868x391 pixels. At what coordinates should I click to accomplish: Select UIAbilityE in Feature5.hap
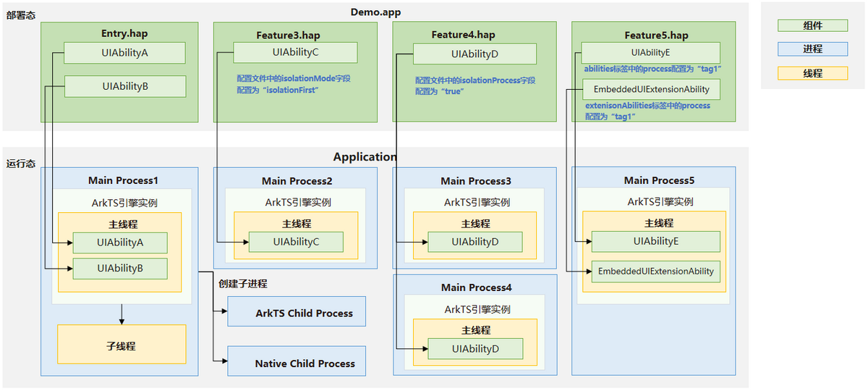click(x=650, y=53)
